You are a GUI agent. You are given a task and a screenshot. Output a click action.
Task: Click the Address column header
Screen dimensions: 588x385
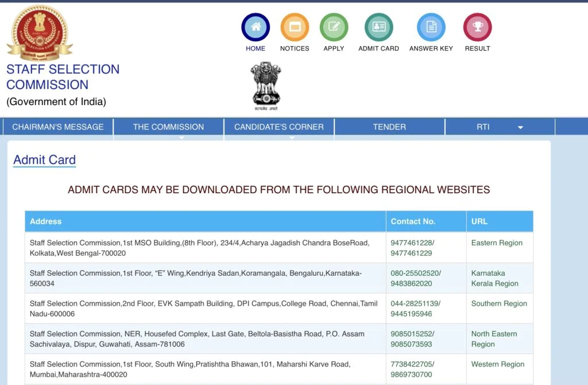click(206, 221)
